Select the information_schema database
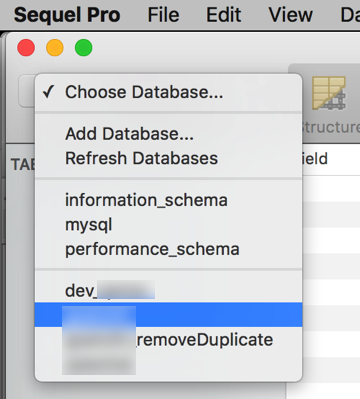Viewport: 360px width, 399px height. point(168,200)
